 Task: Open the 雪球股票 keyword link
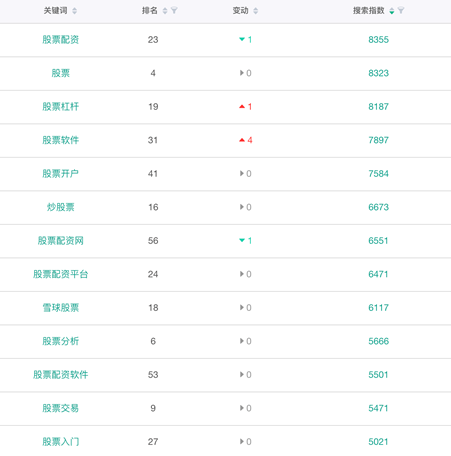[x=61, y=308]
